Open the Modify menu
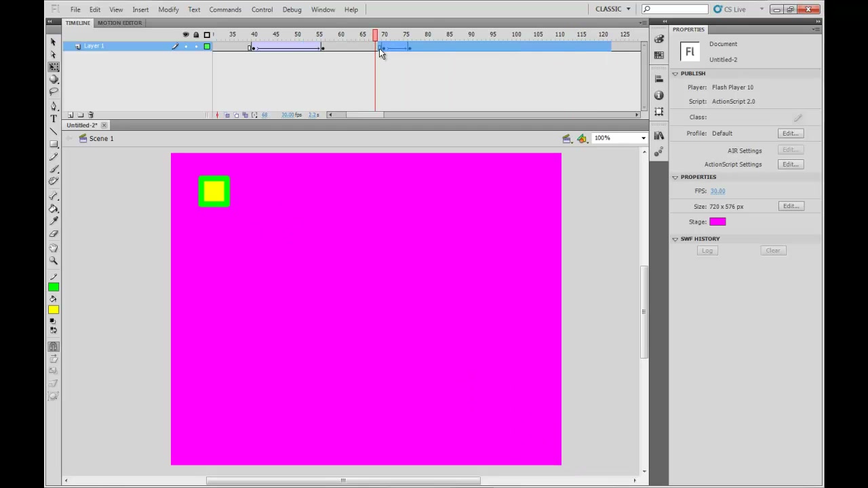868x488 pixels. [168, 9]
